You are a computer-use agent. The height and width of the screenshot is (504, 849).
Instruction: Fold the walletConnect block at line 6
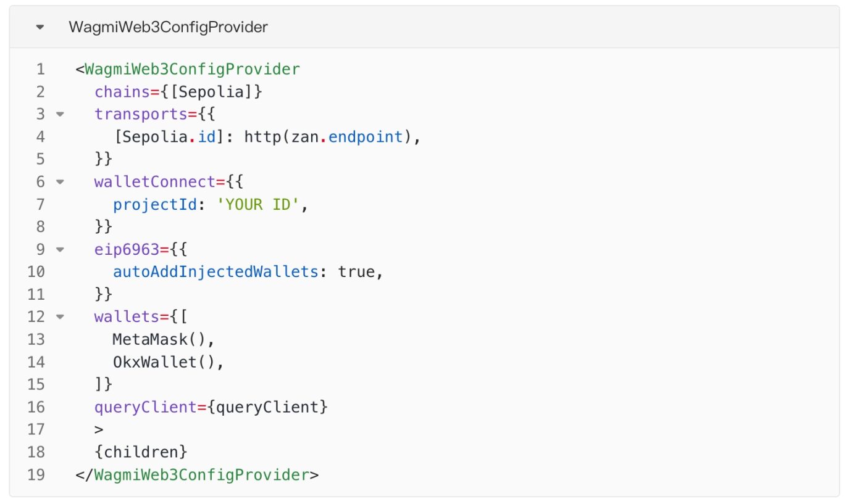60,182
